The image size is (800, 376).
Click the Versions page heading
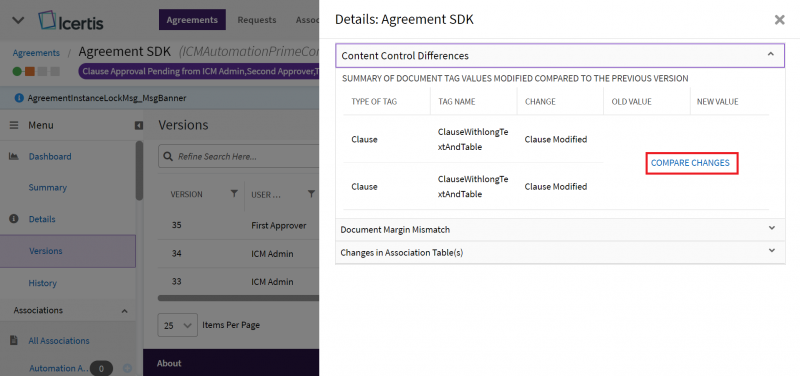183,126
